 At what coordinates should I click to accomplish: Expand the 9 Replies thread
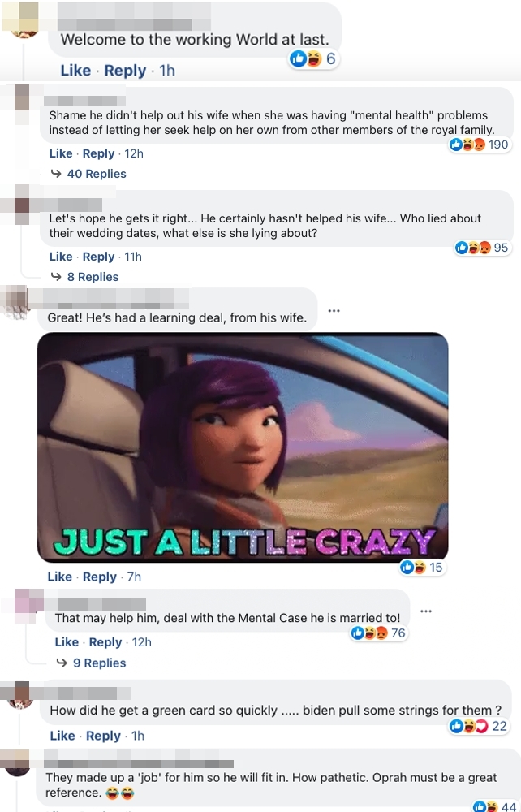coord(99,663)
